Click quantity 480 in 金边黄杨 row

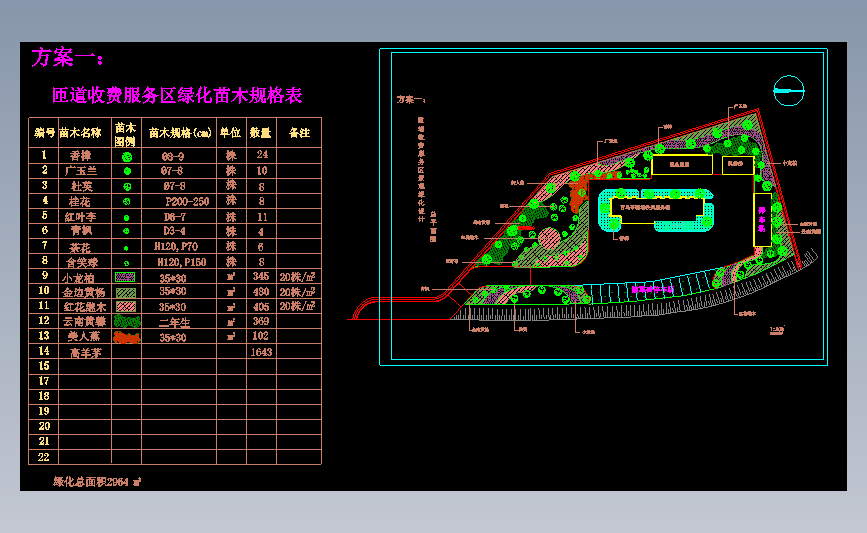pyautogui.click(x=261, y=291)
